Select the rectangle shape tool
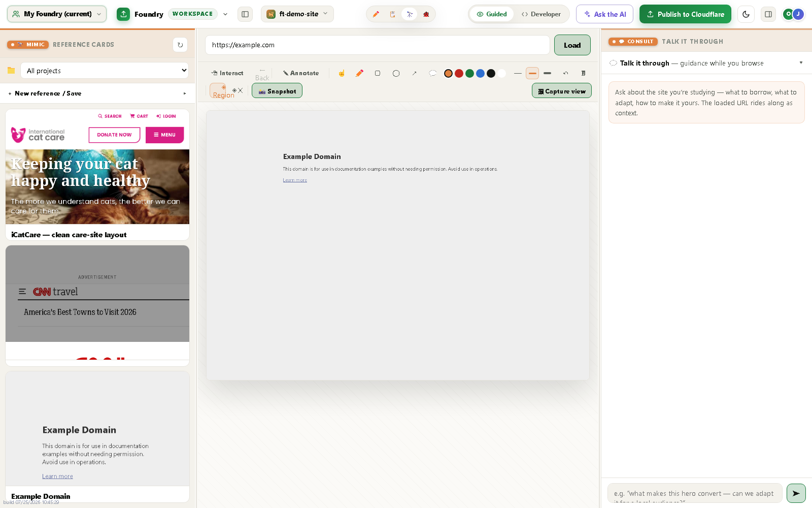812x508 pixels. [x=378, y=73]
